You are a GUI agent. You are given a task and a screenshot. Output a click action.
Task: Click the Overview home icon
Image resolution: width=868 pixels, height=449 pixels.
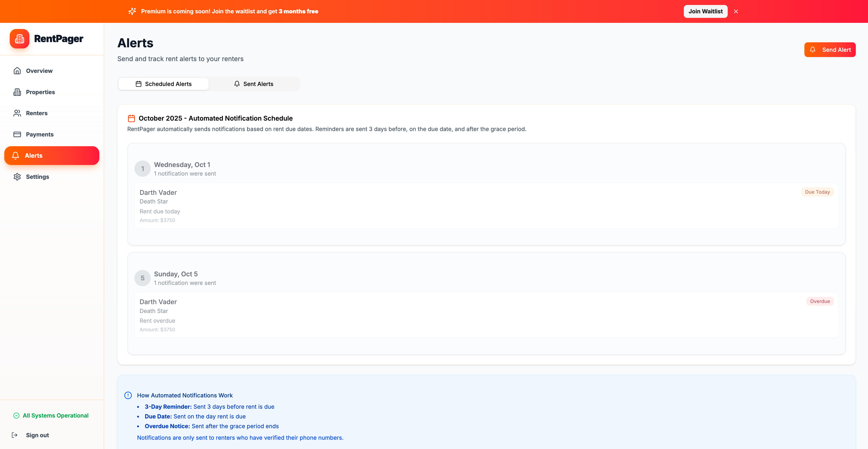click(x=17, y=71)
